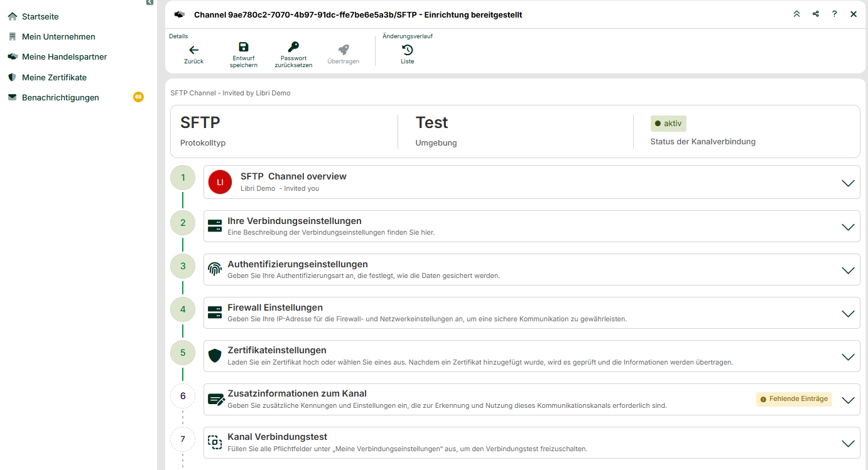Click 'Status der Kanalverbindung' label
This screenshot has width=868, height=470.
click(x=703, y=142)
